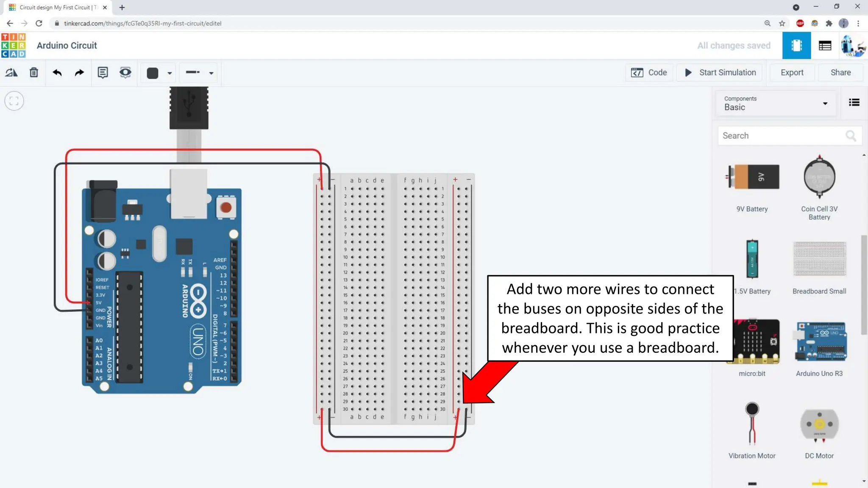The width and height of the screenshot is (868, 488).
Task: Open Components Basic dropdown
Action: click(x=776, y=103)
